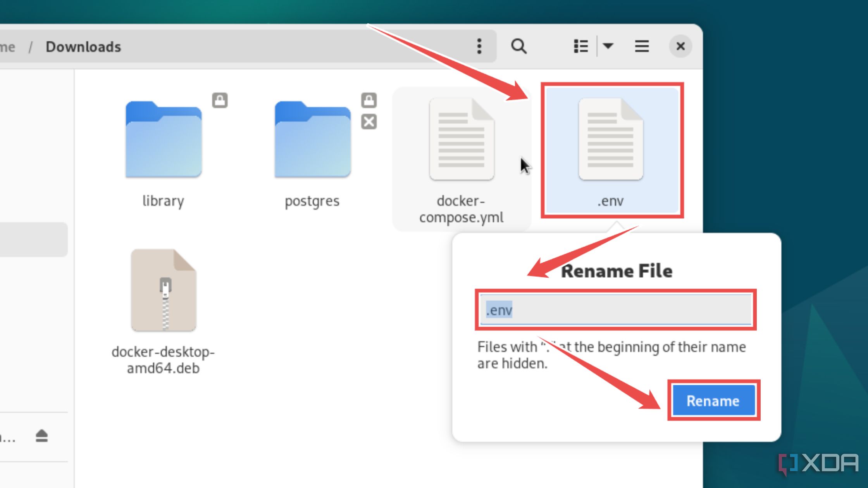Navigate to Home breadcrumb item
The height and width of the screenshot is (488, 868).
click(x=8, y=46)
